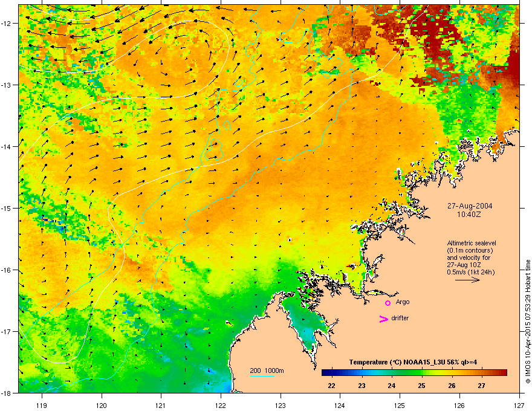Click the IMOS copyright timestamp text
532x411 pixels.
(x=528, y=322)
